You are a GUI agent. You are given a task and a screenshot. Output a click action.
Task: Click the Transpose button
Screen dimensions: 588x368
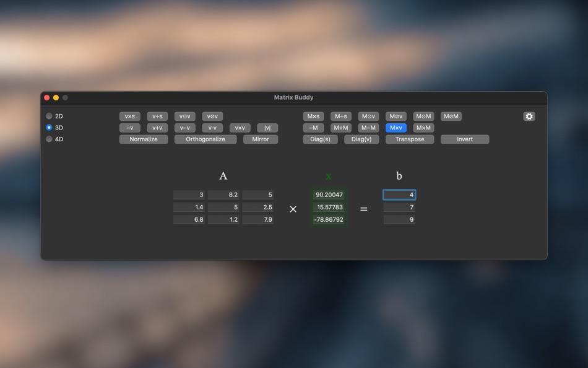410,139
